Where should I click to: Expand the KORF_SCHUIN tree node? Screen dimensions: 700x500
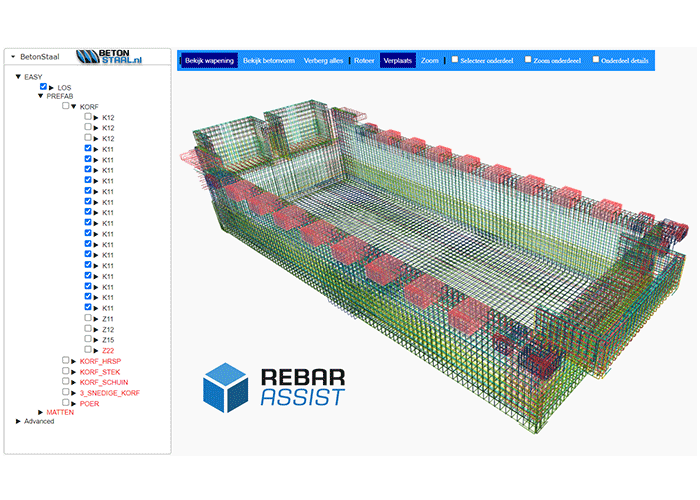point(74,383)
